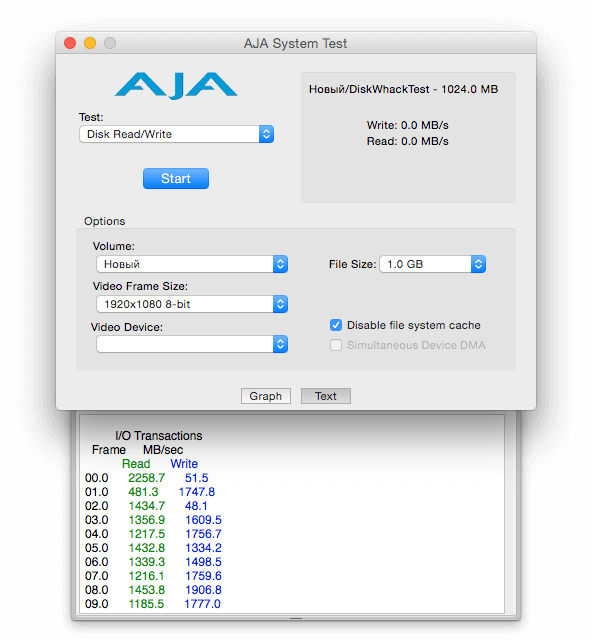Select write value 1759.6
This screenshot has width=592, height=642.
coord(203,576)
